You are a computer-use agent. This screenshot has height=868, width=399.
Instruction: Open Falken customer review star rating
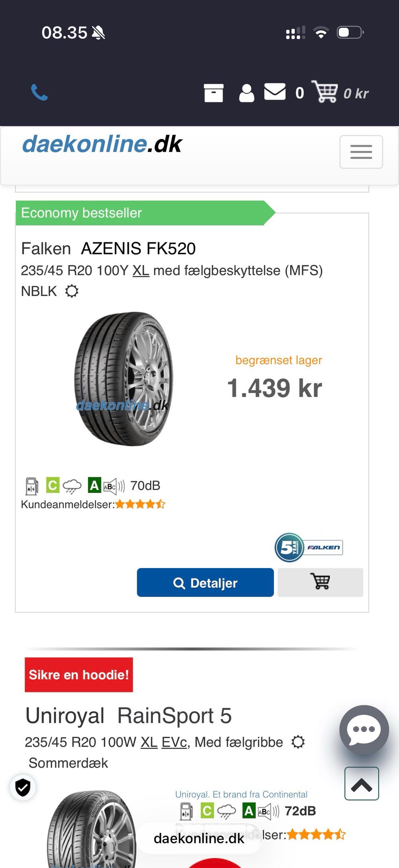140,504
